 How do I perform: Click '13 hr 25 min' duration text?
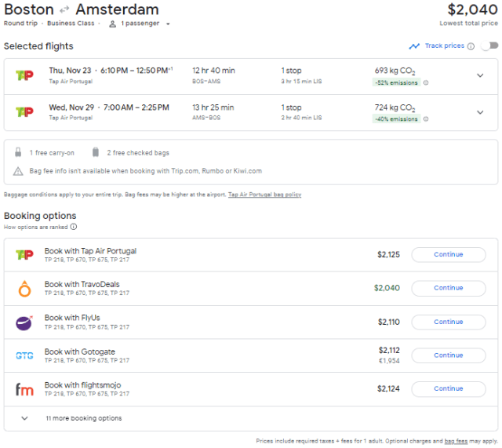(x=213, y=107)
